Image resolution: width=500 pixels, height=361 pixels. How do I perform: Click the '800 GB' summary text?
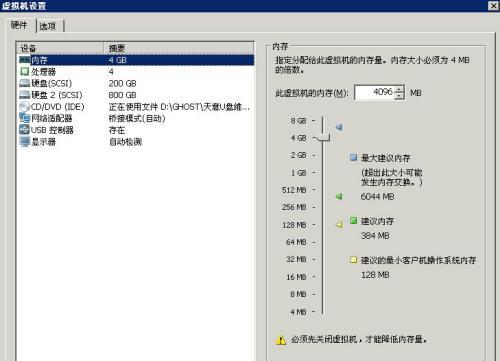point(122,95)
